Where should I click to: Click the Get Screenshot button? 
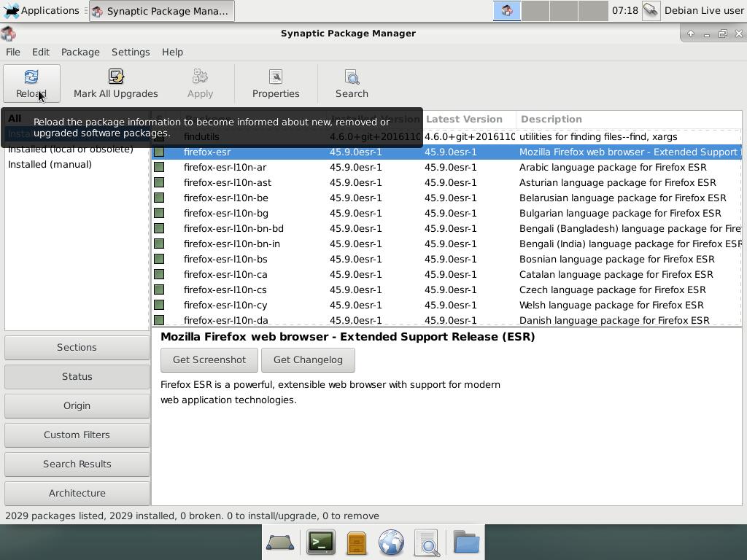209,360
